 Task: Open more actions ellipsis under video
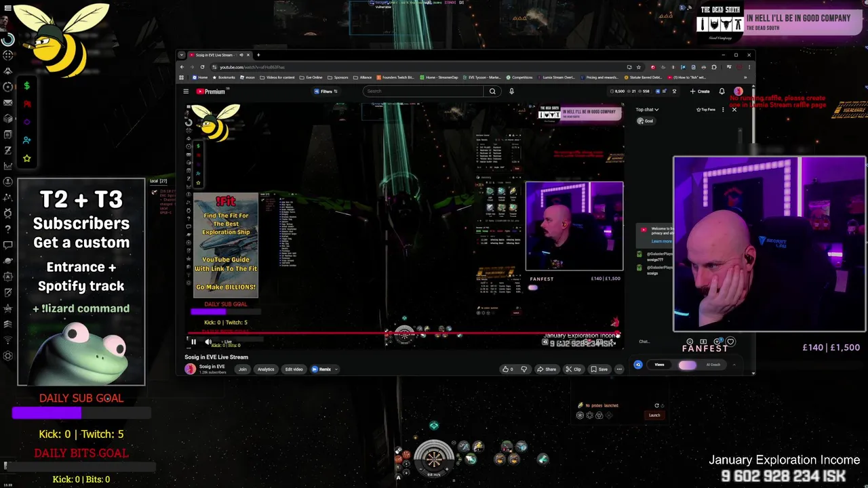pyautogui.click(x=619, y=369)
